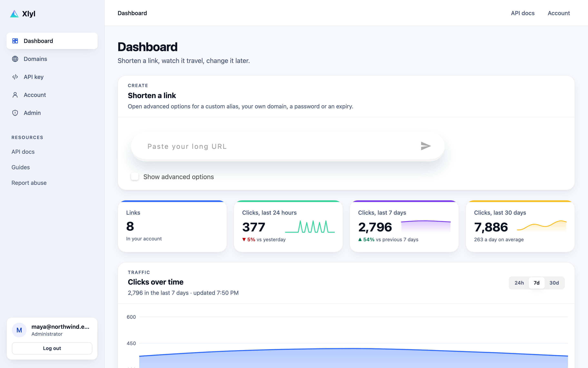Viewport: 588px width, 368px height.
Task: Click the Domains globe icon
Action: coord(15,59)
